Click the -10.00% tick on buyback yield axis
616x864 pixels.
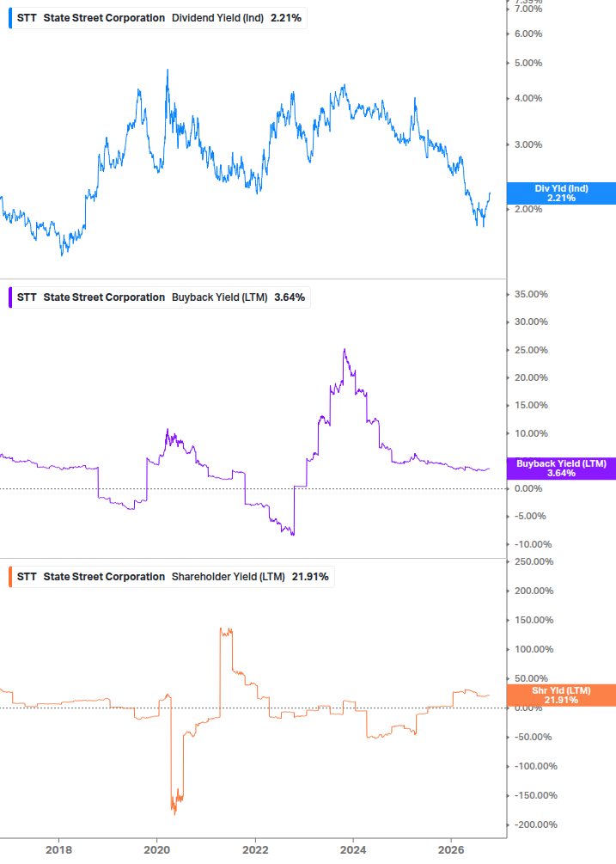click(533, 544)
